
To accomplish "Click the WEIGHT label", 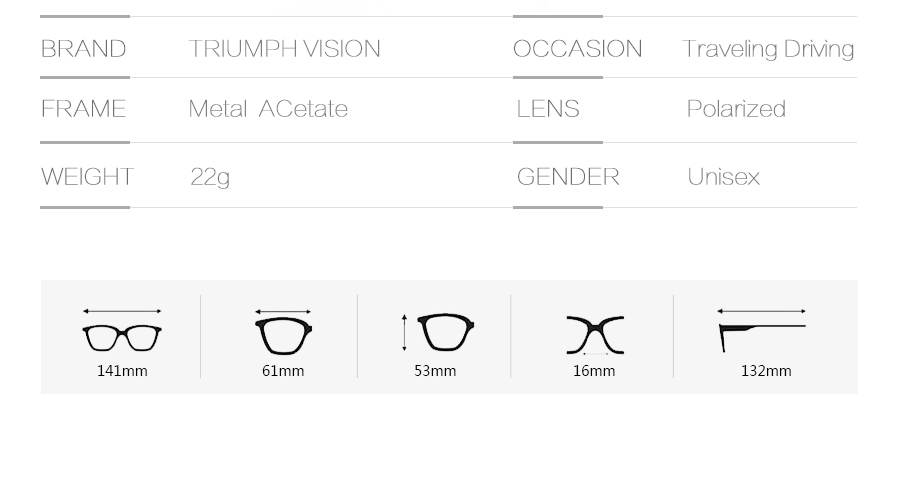I will coord(87,177).
